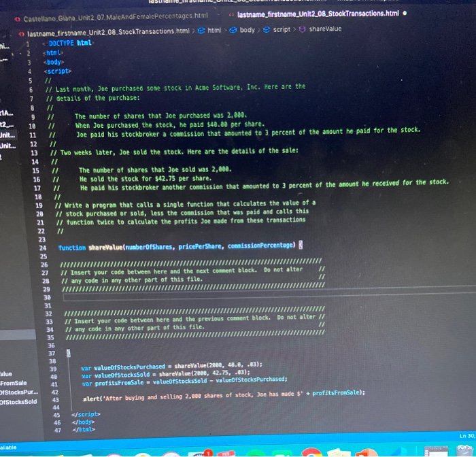Open the body breadcrumb segment
This screenshot has height=457, width=476.
247,30
